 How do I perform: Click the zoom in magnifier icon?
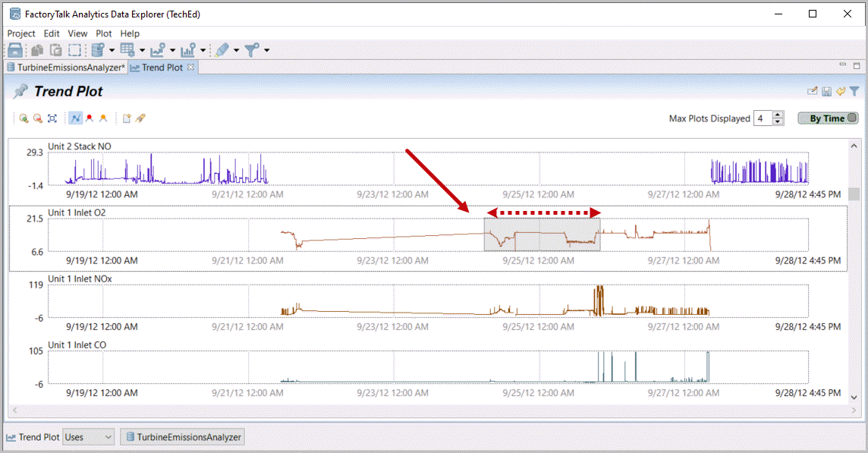24,118
